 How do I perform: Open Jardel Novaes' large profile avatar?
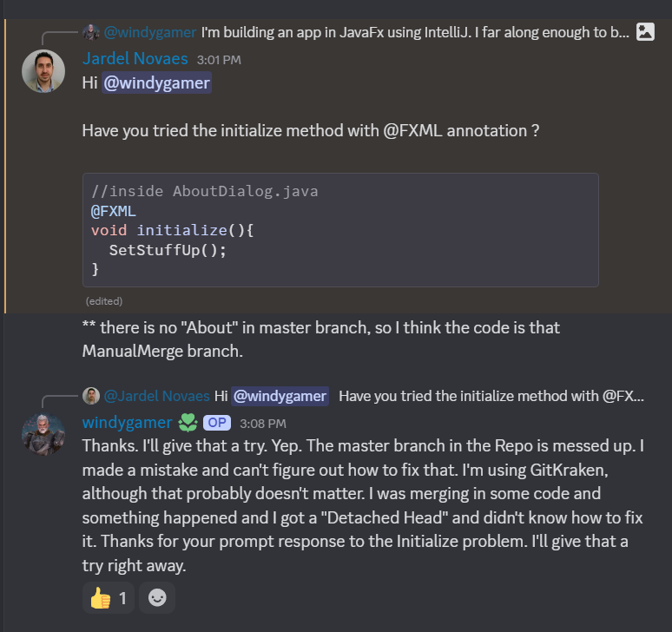click(43, 71)
